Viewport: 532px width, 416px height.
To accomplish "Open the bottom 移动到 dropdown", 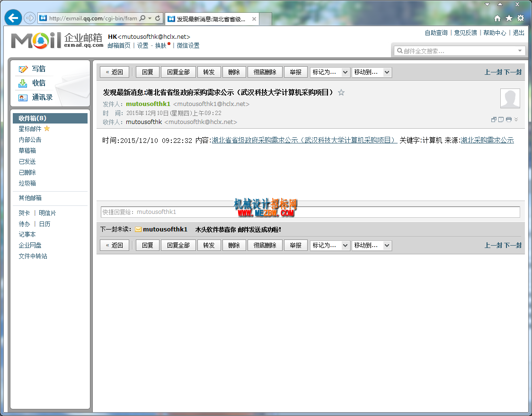I will pos(372,245).
